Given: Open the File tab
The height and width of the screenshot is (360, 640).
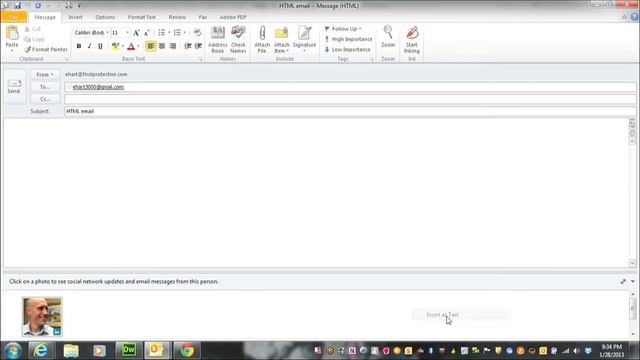Looking at the screenshot, I should (x=13, y=17).
